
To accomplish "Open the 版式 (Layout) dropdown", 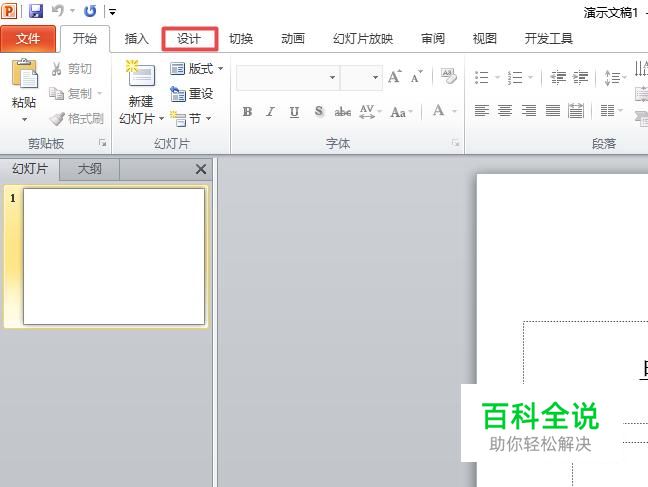I will 196,69.
